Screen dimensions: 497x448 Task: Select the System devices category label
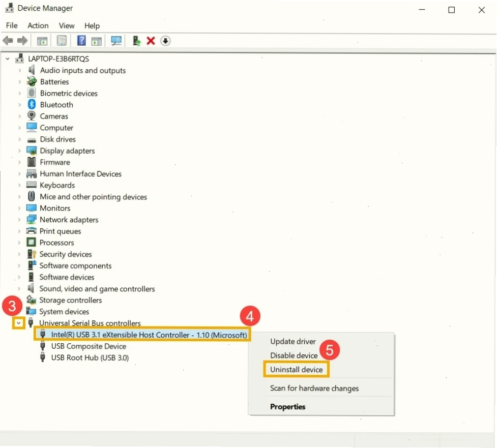tap(64, 311)
